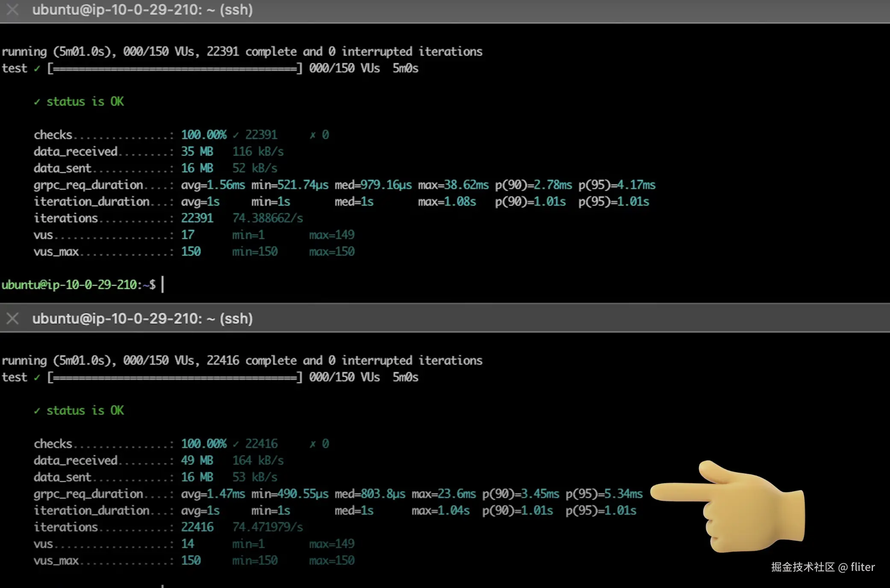Select the max=38.62ms grpc duration value
This screenshot has height=588, width=890.
tap(453, 185)
